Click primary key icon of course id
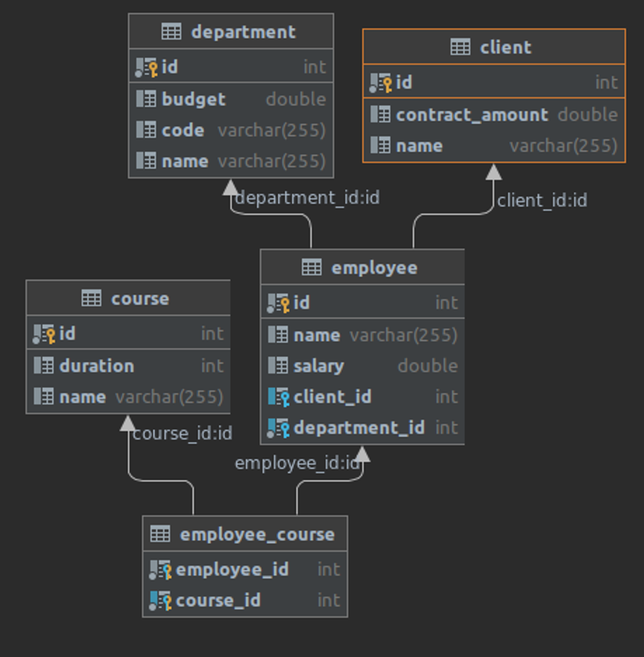This screenshot has height=657, width=644. pos(44,334)
